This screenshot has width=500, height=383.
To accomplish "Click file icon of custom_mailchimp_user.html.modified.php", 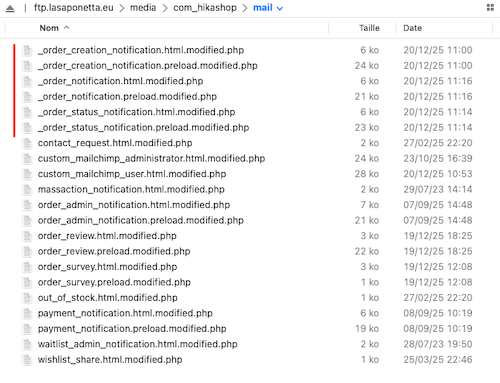I will [27, 174].
